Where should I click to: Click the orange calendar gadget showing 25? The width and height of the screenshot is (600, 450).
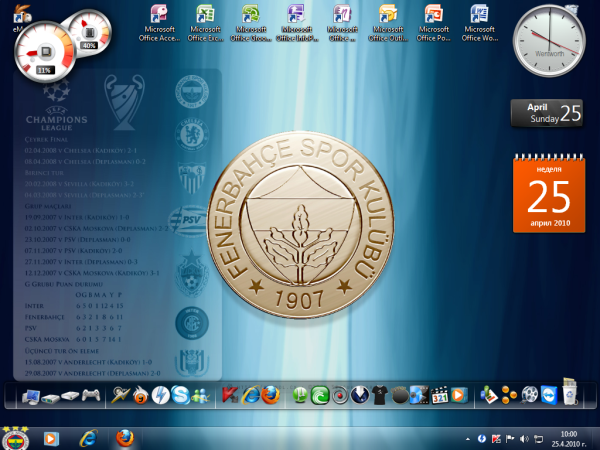pos(549,193)
